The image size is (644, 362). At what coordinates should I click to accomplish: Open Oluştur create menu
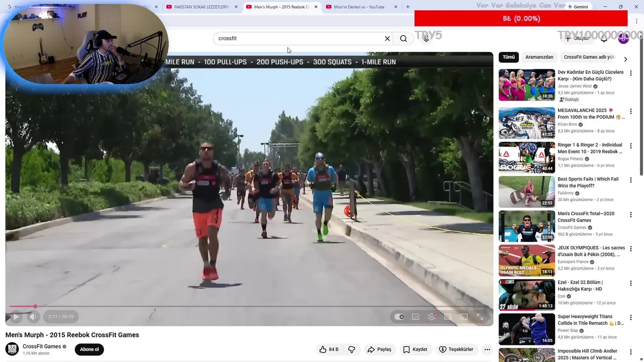[577, 38]
